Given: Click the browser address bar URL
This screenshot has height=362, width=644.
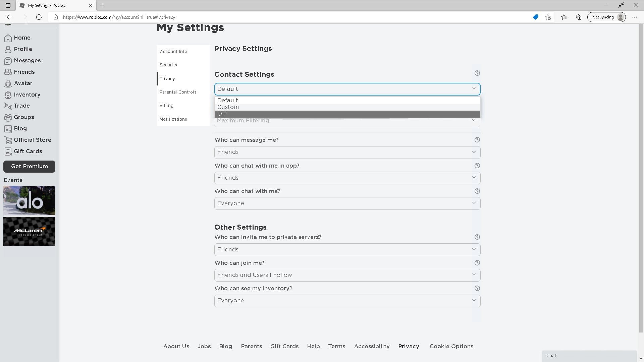Looking at the screenshot, I should click(119, 17).
